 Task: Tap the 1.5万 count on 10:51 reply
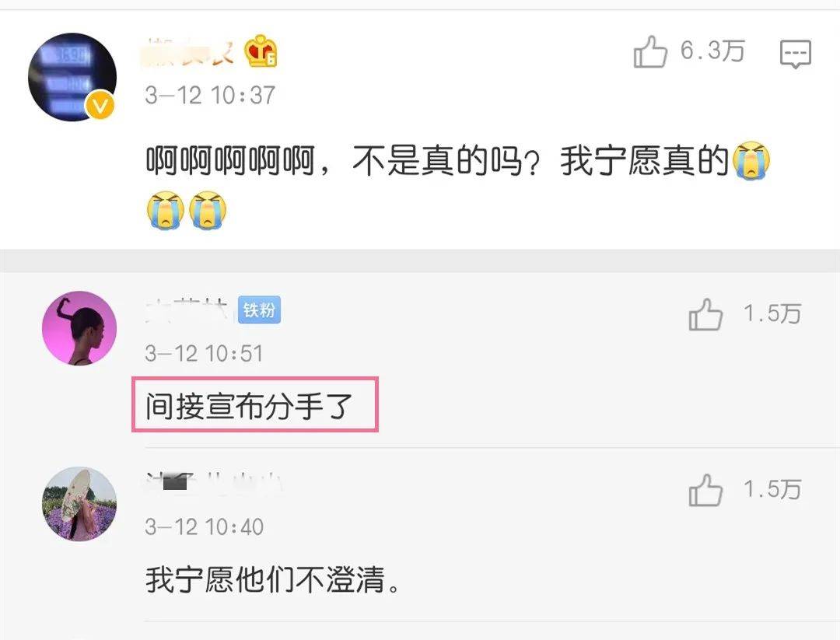(772, 314)
